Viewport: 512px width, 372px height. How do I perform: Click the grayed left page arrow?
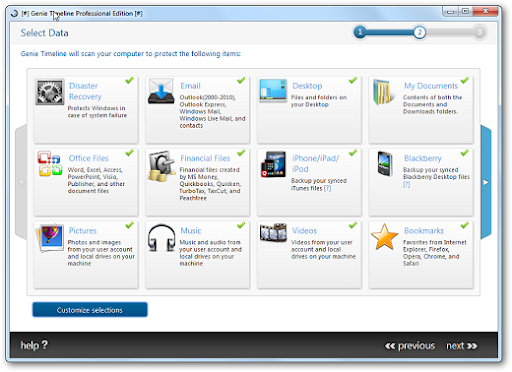coord(21,182)
